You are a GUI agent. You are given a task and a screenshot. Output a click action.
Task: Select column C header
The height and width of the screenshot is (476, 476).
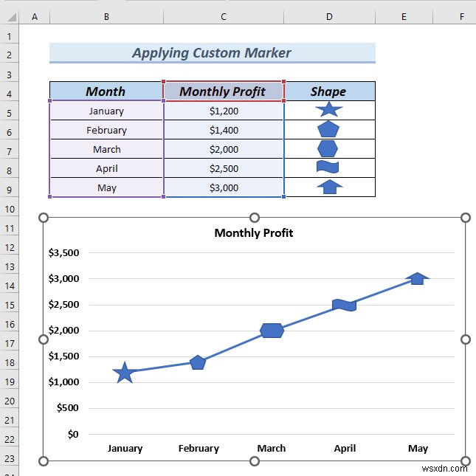[x=224, y=17]
